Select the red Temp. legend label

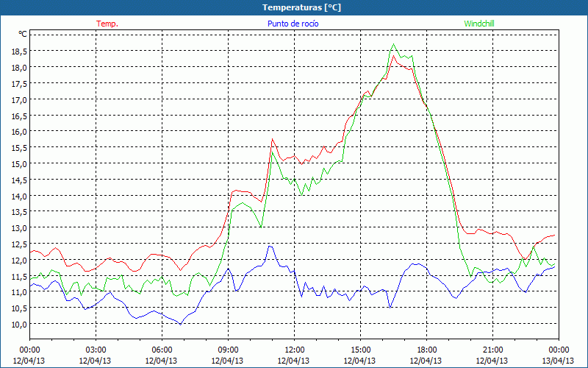click(x=107, y=24)
